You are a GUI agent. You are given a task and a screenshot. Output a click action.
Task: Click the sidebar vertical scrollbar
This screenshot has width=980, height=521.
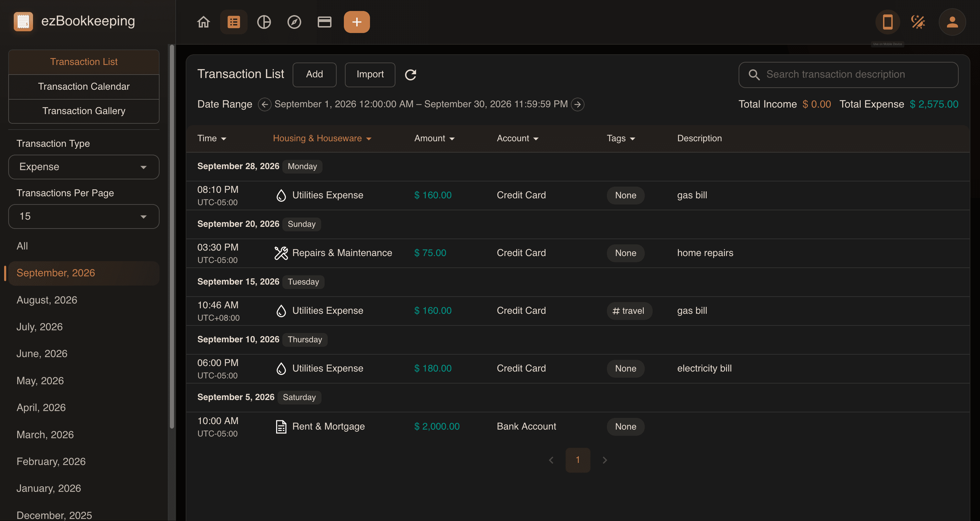pos(172,236)
